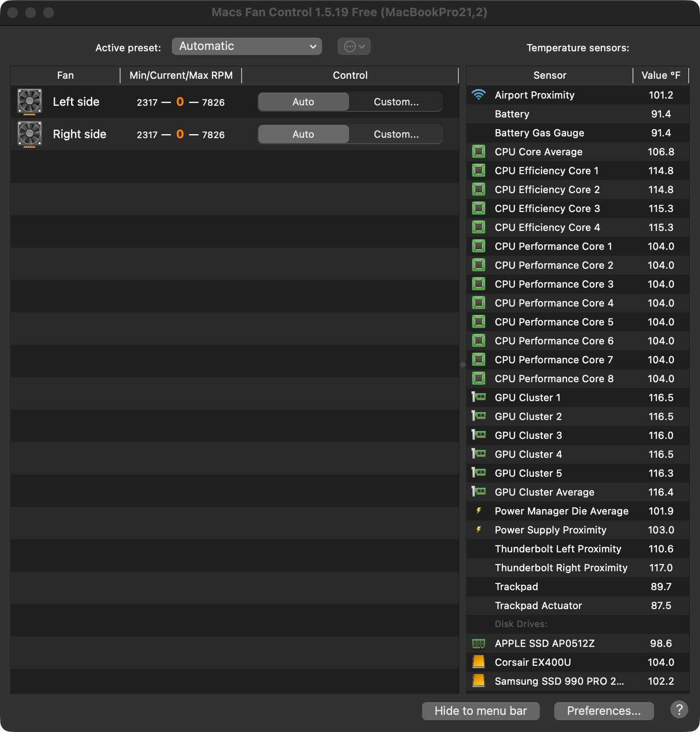Viewport: 700px width, 732px height.
Task: Click the Right side fan icon
Action: [x=30, y=134]
